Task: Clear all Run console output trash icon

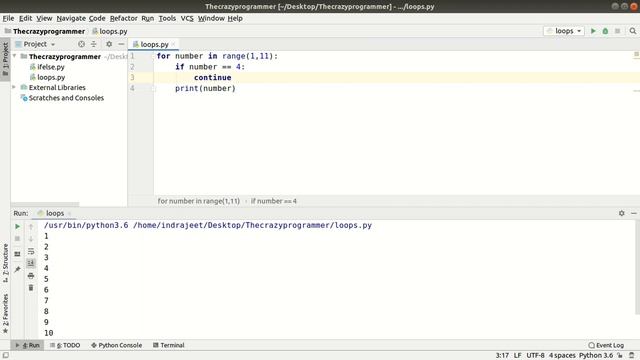Action: pos(31,288)
